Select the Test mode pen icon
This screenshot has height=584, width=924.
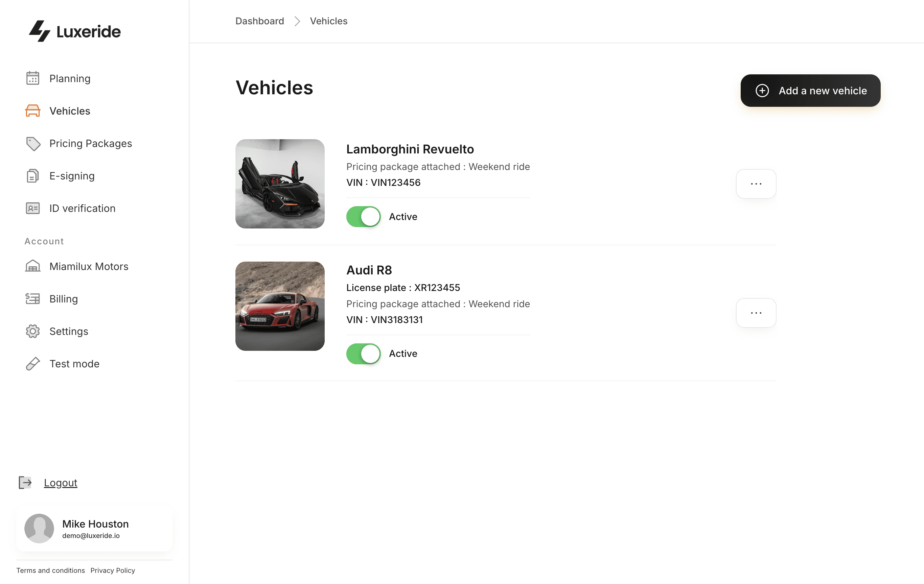tap(32, 364)
